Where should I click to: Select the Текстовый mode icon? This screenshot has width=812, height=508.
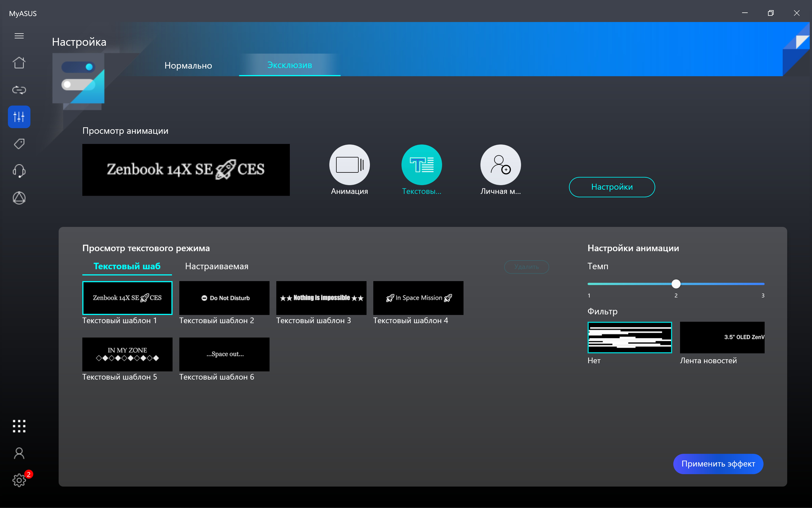[x=422, y=165]
